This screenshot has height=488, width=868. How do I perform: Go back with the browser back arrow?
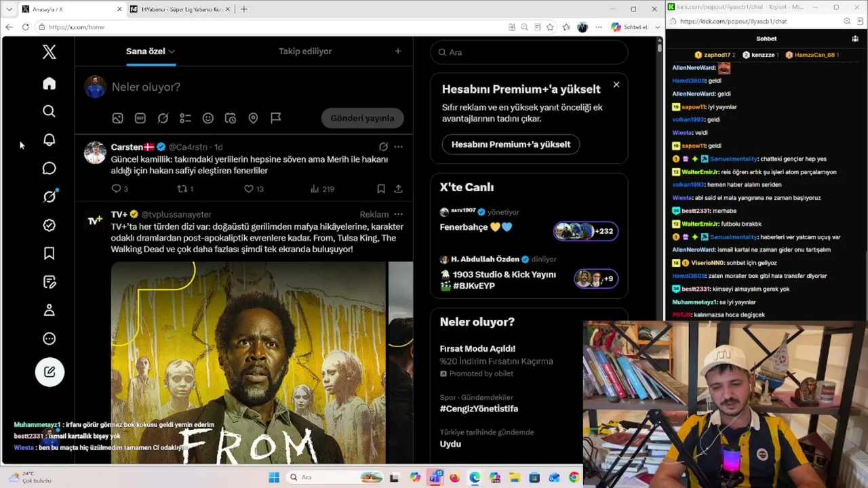tap(9, 27)
